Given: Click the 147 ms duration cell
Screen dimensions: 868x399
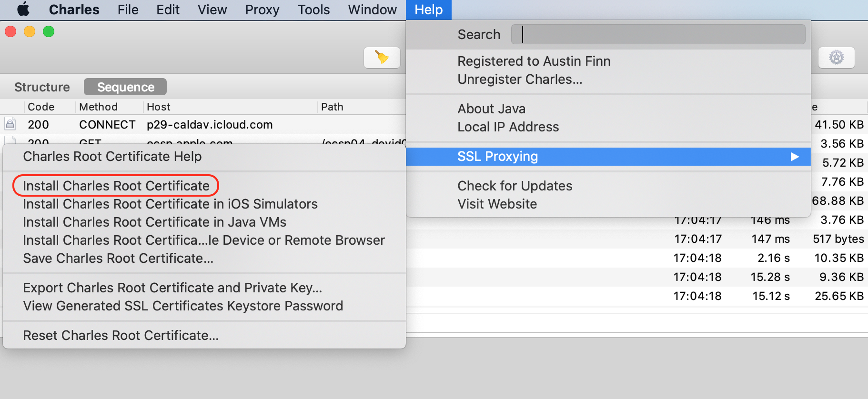Looking at the screenshot, I should click(770, 239).
